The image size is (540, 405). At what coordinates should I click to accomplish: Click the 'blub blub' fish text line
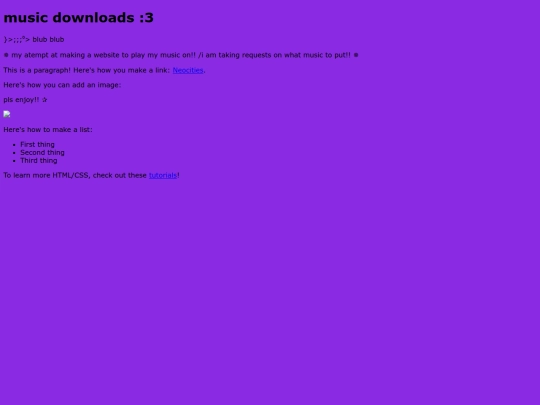click(x=34, y=39)
